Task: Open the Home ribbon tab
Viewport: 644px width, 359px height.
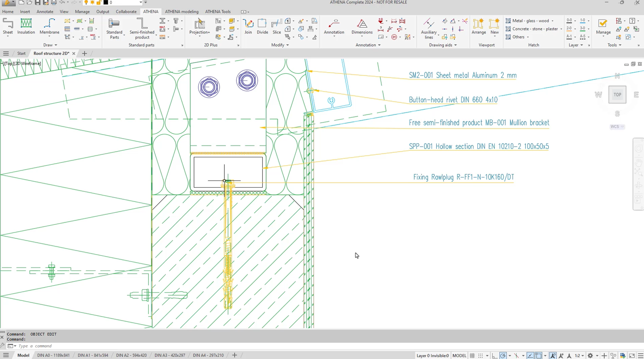Action: click(x=8, y=12)
